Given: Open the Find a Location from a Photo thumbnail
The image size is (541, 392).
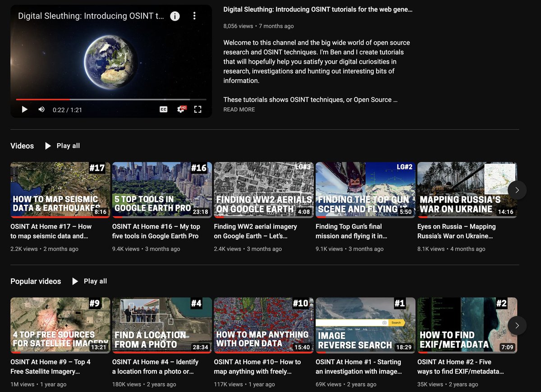Looking at the screenshot, I should click(162, 325).
